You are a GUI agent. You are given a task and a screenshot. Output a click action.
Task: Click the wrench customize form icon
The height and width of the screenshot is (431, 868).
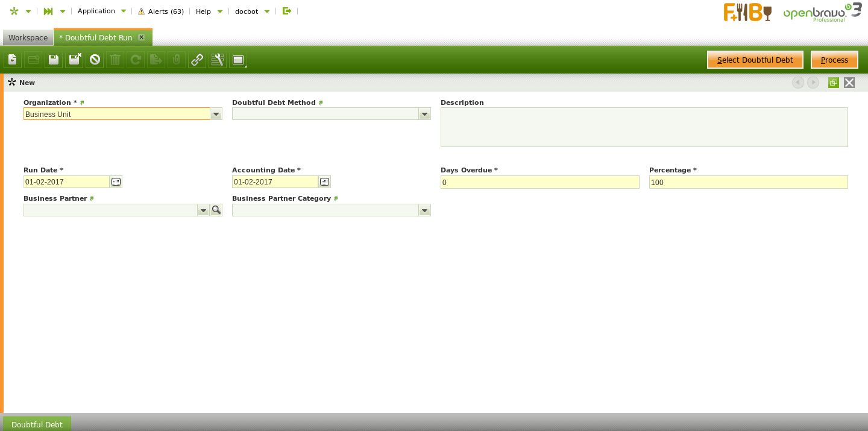click(218, 60)
